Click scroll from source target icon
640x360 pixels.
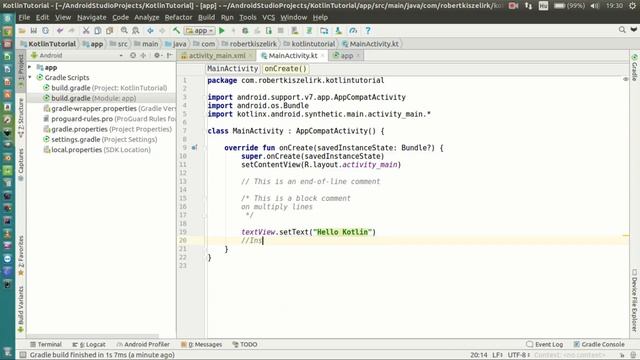pyautogui.click(x=133, y=55)
